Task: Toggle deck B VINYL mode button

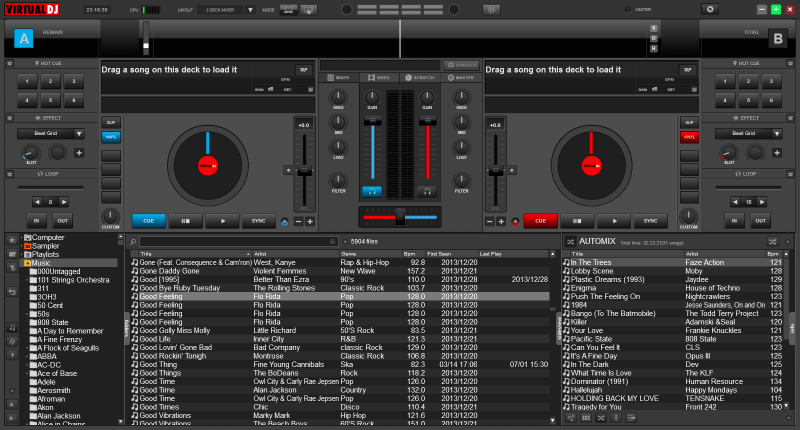Action: pyautogui.click(x=689, y=137)
